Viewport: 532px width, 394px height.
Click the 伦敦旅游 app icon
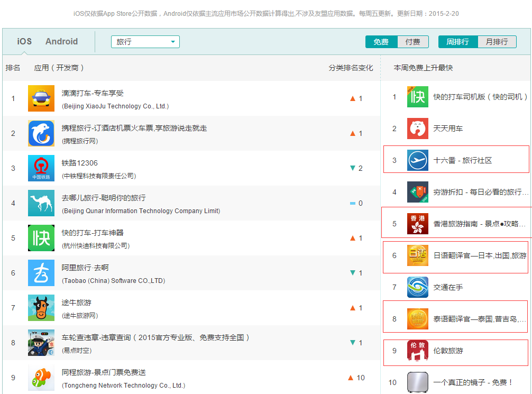(418, 351)
